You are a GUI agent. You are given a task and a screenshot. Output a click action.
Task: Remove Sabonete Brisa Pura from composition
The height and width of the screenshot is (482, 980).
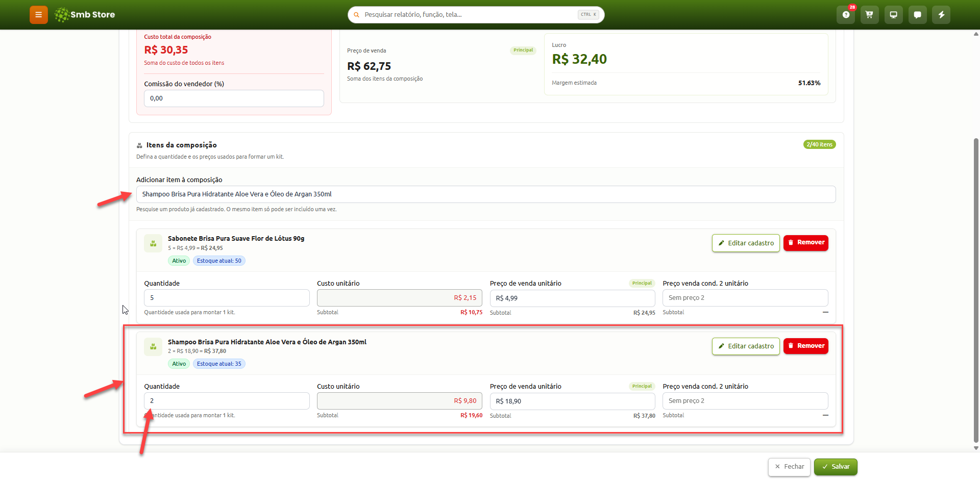(806, 243)
